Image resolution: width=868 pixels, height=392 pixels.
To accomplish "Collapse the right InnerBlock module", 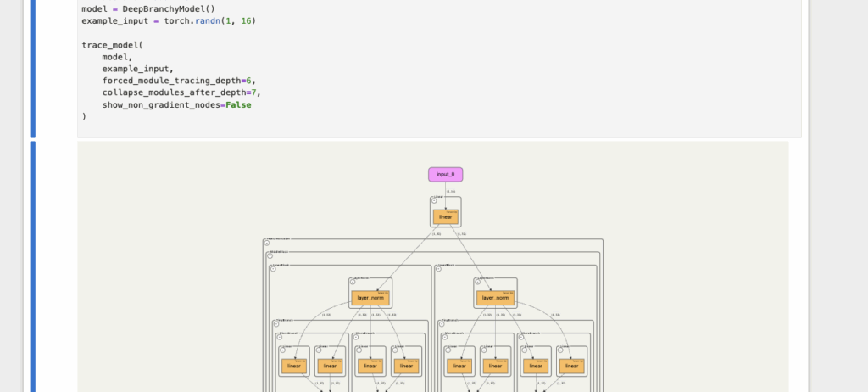I will 438,267.
